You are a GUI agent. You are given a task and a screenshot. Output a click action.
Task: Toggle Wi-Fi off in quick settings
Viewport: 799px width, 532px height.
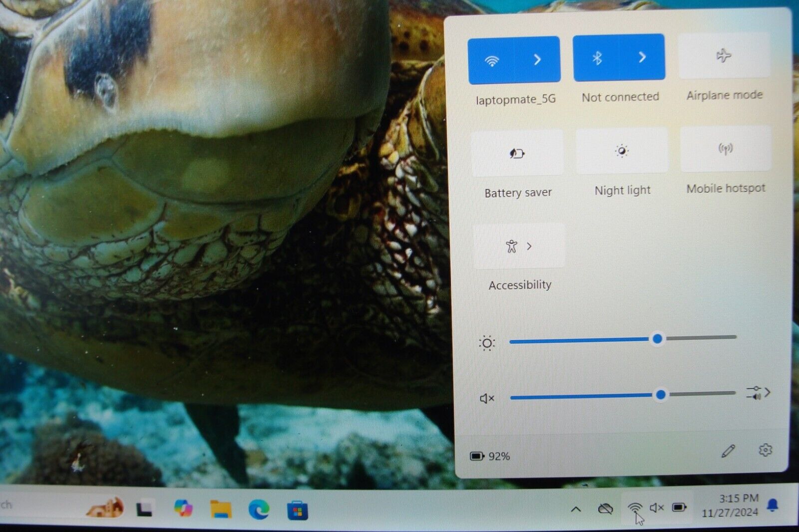tap(491, 60)
